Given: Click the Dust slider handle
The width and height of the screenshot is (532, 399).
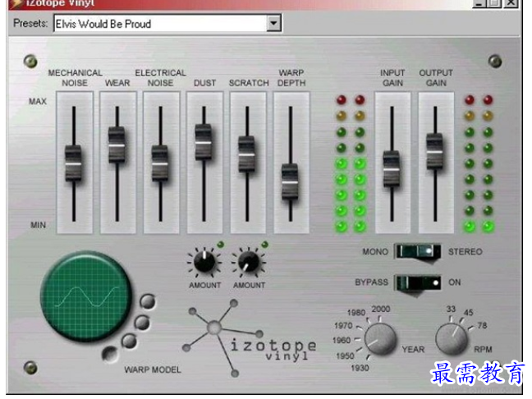Looking at the screenshot, I should coord(204,142).
